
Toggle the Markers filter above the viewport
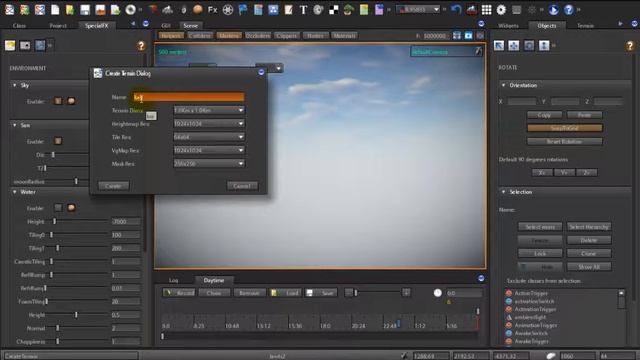(229, 36)
